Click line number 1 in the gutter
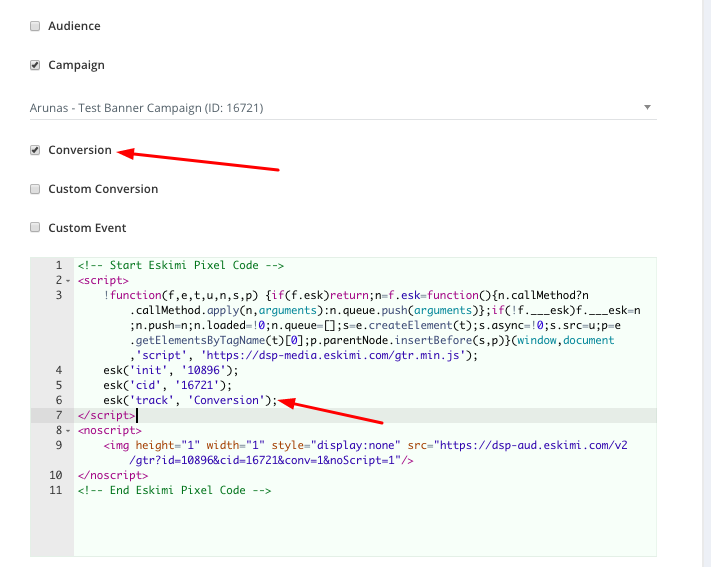Screen dimensions: 711x567 58,265
